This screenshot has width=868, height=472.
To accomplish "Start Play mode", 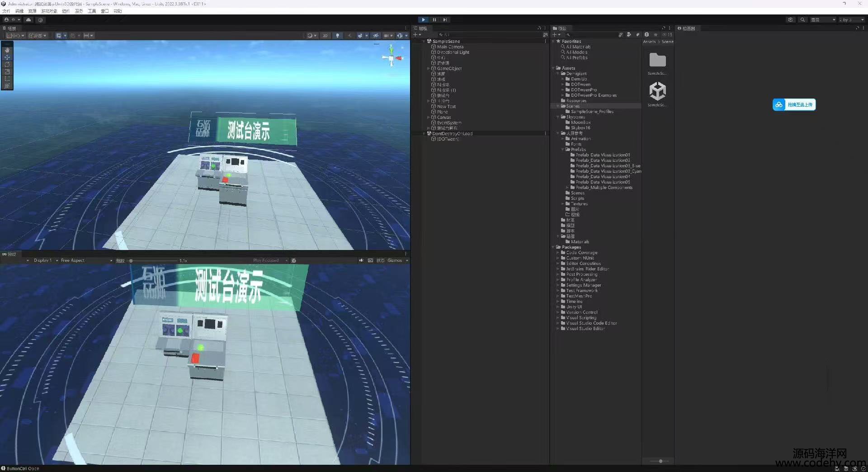I will click(x=423, y=20).
